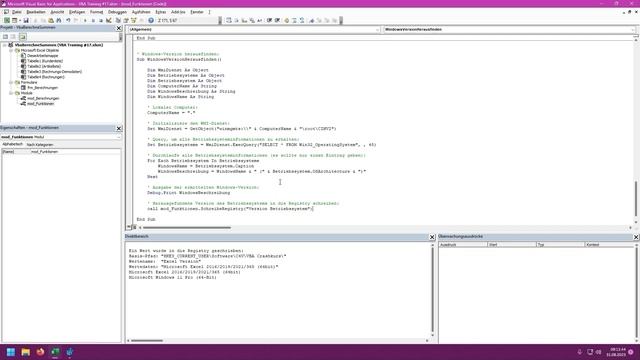Select the Nach Kategorien properties tab
Screen dimensions: 640x360
click(40, 144)
